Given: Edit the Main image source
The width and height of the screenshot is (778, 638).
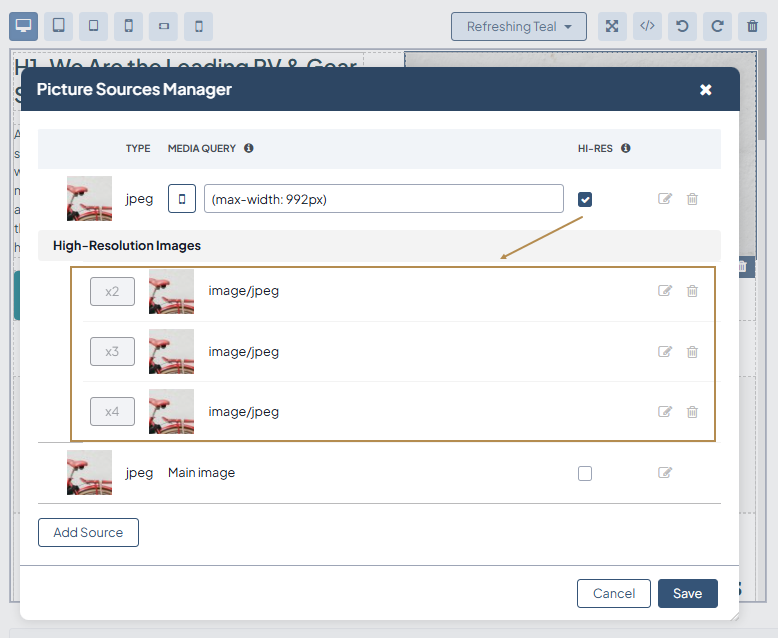Looking at the screenshot, I should point(665,473).
